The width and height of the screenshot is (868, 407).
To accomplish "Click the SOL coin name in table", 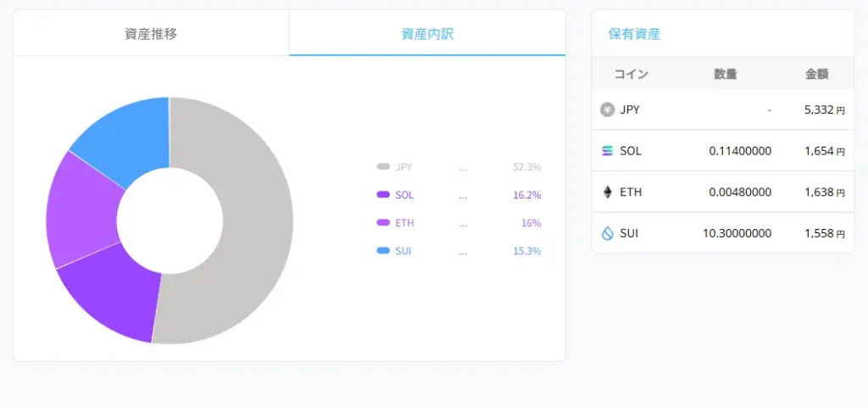I will (x=631, y=151).
